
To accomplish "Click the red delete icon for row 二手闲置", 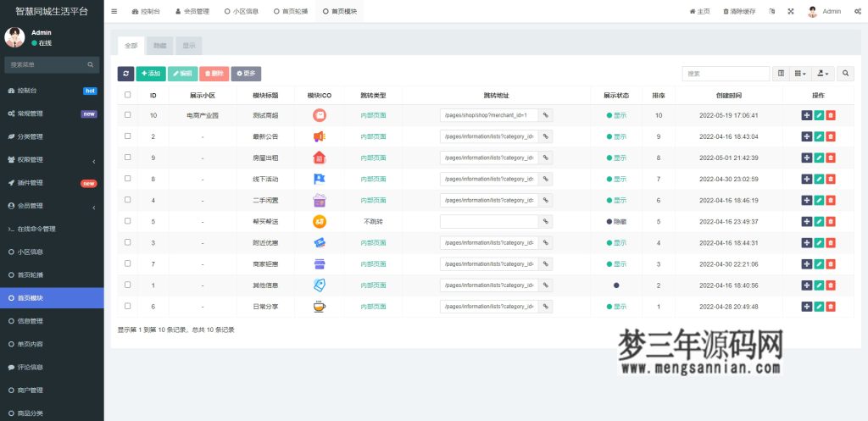I will [831, 200].
